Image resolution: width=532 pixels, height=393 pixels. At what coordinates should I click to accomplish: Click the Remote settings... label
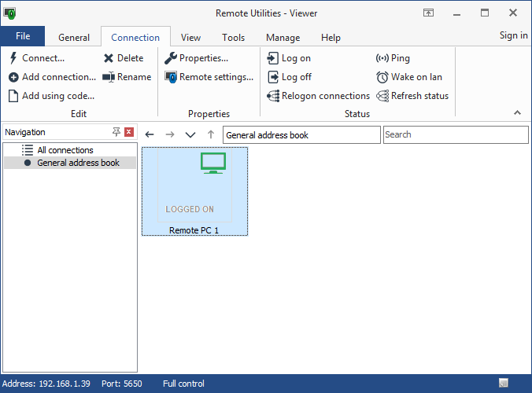click(x=216, y=77)
